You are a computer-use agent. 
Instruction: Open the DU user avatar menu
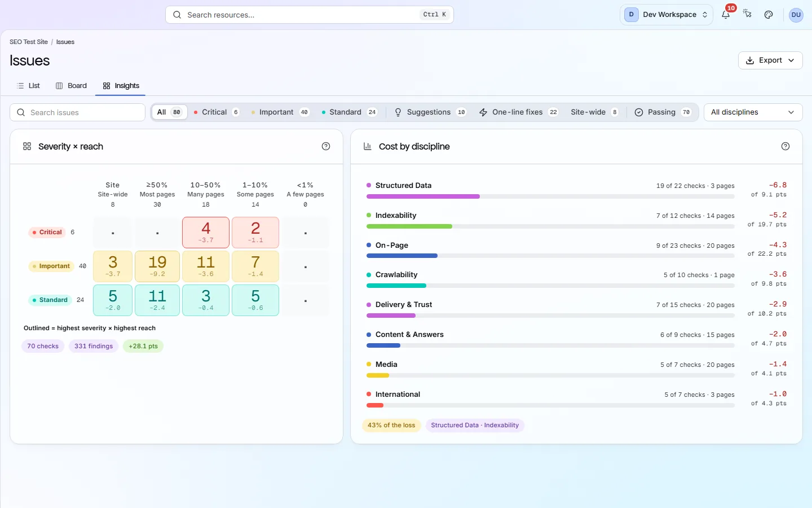coord(796,15)
